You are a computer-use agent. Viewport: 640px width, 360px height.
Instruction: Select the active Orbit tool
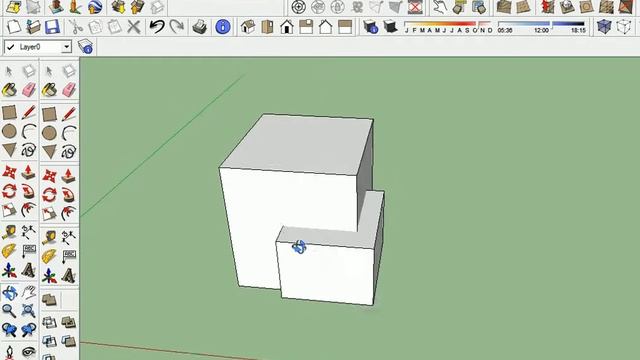pos(9,292)
